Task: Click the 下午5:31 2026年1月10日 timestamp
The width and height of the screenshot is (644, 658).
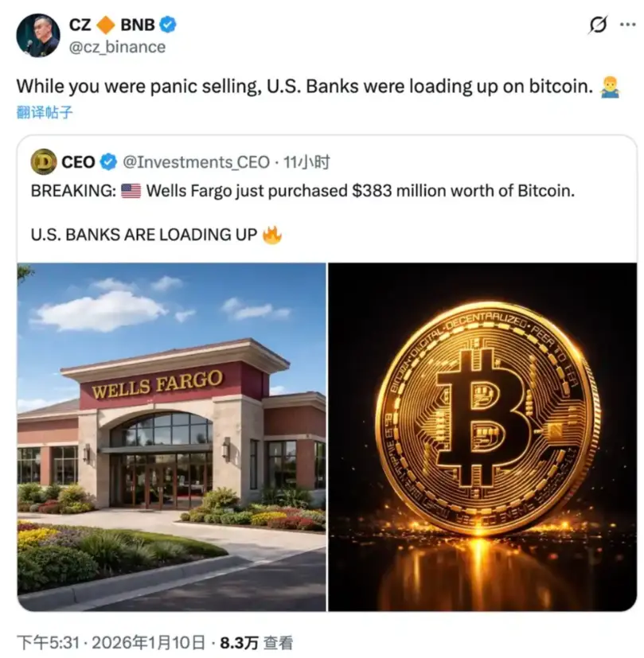Action: click(x=111, y=642)
